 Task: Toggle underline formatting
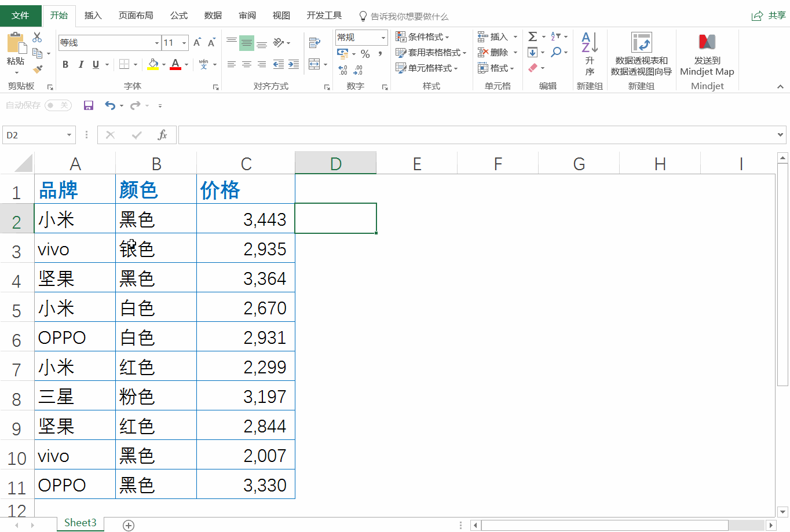coord(96,64)
